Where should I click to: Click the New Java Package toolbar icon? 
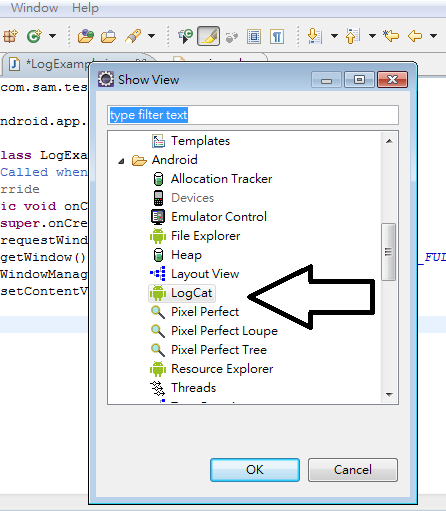10,36
